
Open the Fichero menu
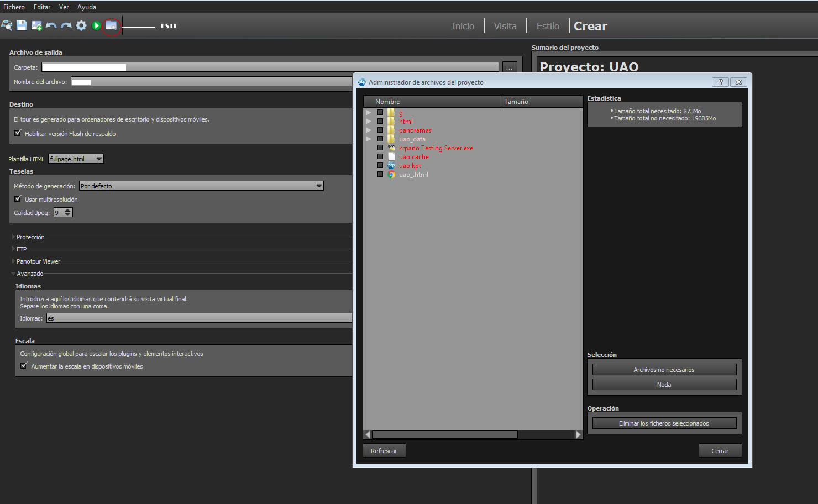(x=14, y=7)
